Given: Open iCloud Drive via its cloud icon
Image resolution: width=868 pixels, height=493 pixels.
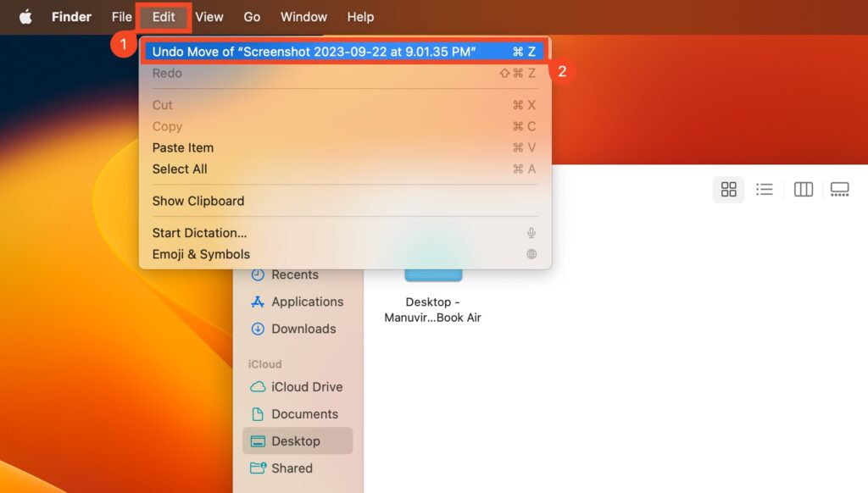Looking at the screenshot, I should pyautogui.click(x=259, y=386).
